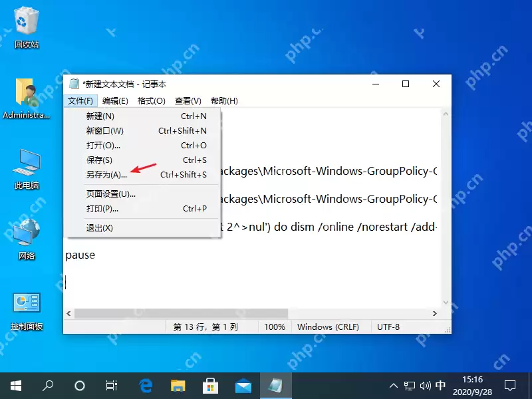Viewport: 532px width, 399px height.
Task: Open File Explorer from the taskbar
Action: tap(178, 385)
